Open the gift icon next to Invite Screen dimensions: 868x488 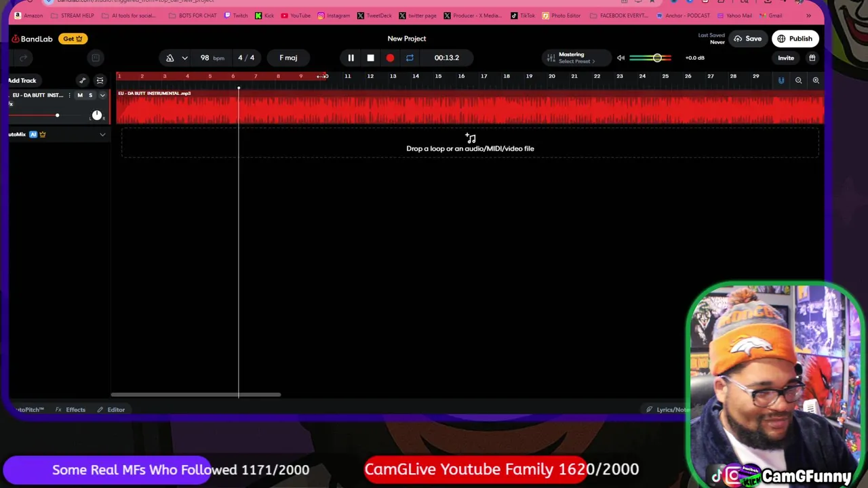[812, 58]
